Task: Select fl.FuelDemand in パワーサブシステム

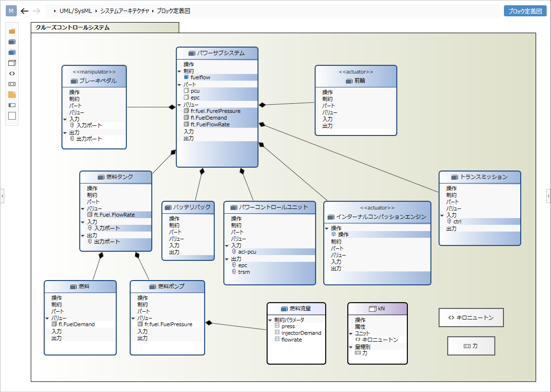Action: click(x=209, y=118)
